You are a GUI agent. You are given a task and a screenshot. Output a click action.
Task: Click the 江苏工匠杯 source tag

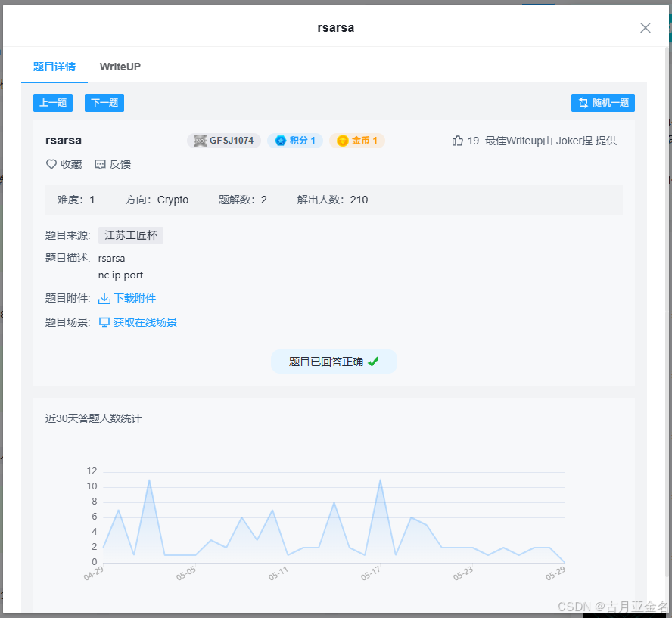[130, 235]
